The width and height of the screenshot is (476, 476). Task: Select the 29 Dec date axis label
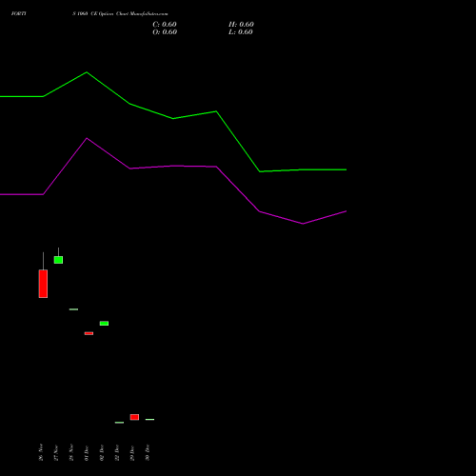pos(132,452)
